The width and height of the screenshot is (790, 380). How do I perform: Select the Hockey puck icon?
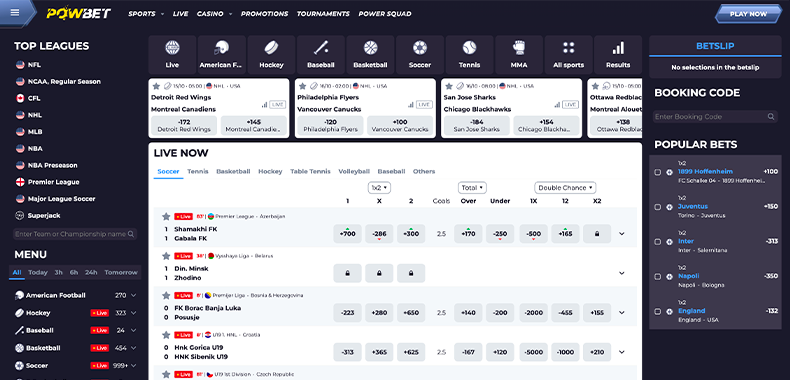click(x=271, y=48)
